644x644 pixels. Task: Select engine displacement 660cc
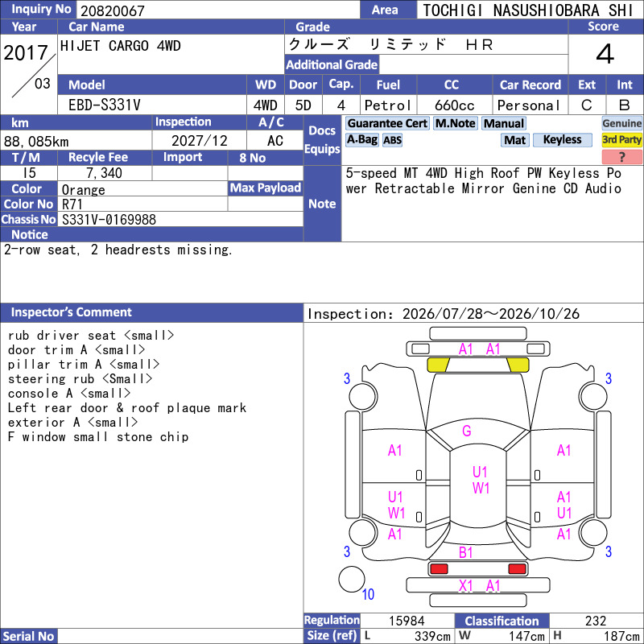click(x=454, y=105)
